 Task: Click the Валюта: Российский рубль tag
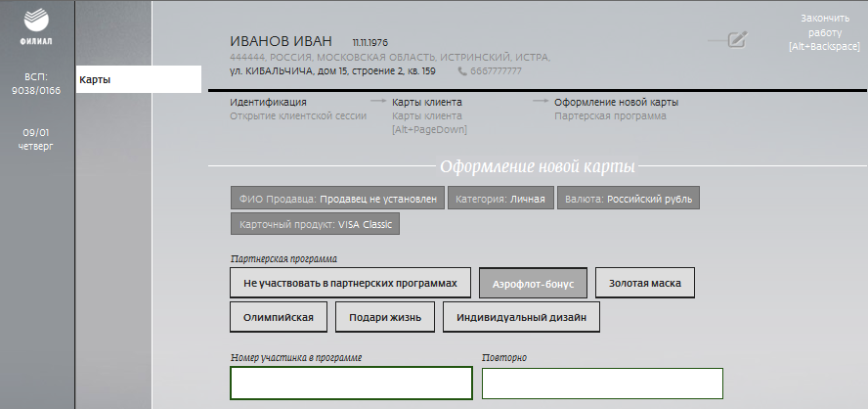[x=629, y=199]
